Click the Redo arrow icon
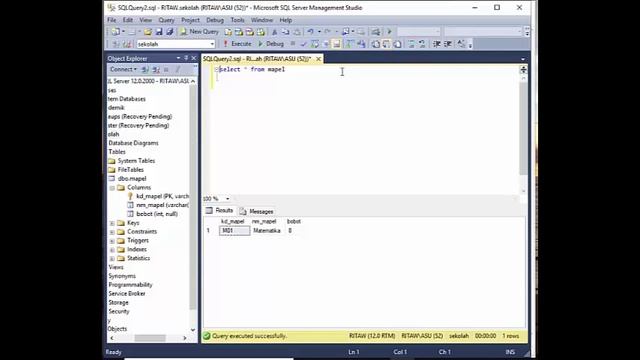The image size is (640, 360). pyautogui.click(x=327, y=31)
